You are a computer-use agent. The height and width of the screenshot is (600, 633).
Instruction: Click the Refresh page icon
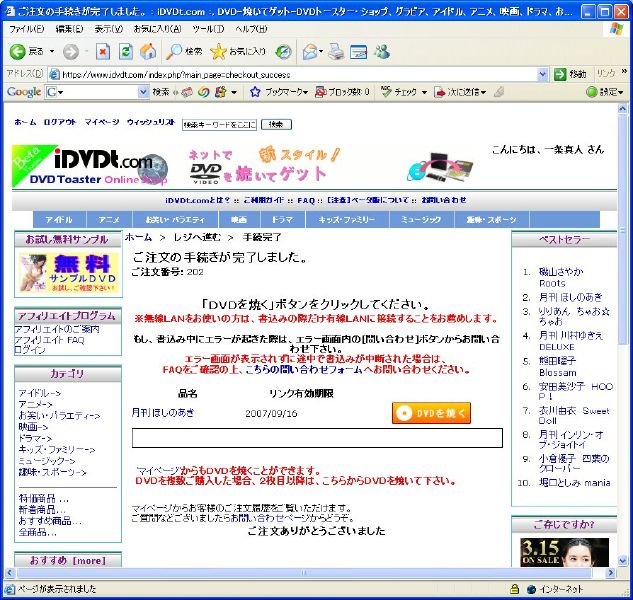click(126, 52)
